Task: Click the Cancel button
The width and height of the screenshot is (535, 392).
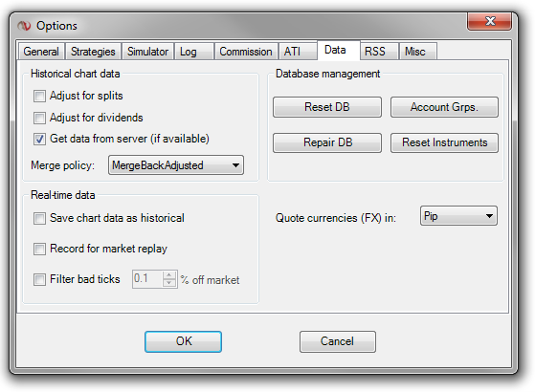Action: tap(338, 341)
